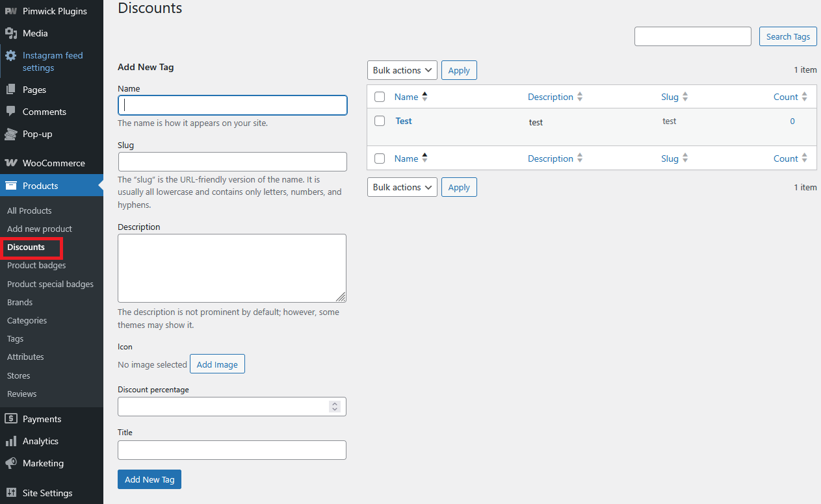Open Product special badges submenu item
Screen dimensions: 821x504
click(50, 284)
